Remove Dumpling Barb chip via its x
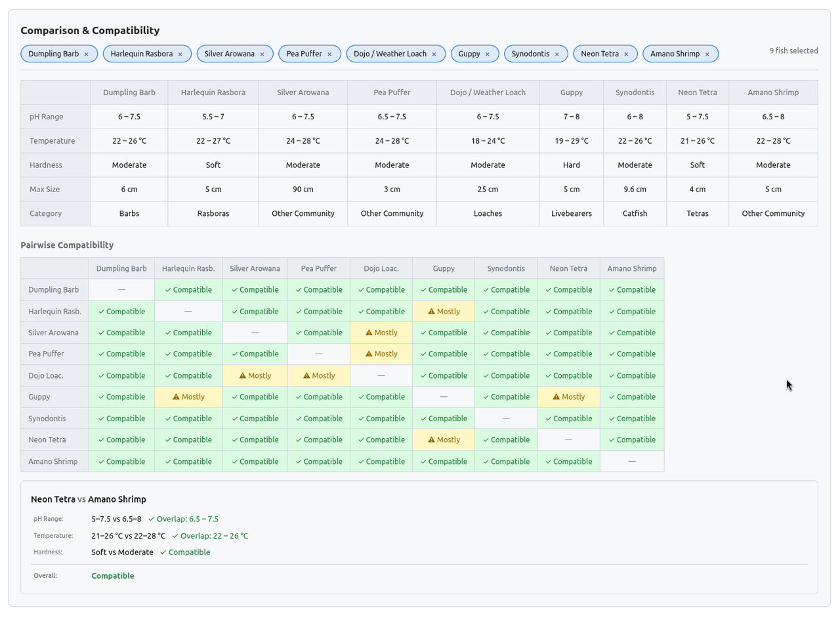This screenshot has height=618, width=840. pos(87,54)
